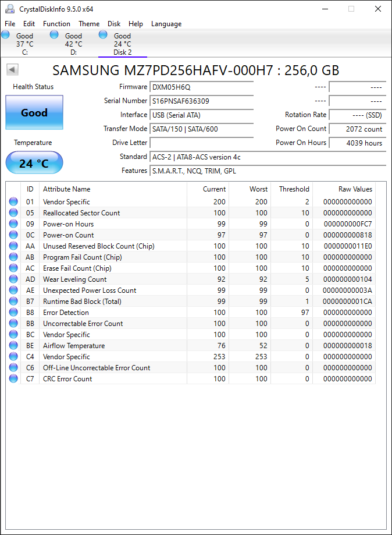
Task: Click status orb for Airflow Temperature row
Action: 13,345
